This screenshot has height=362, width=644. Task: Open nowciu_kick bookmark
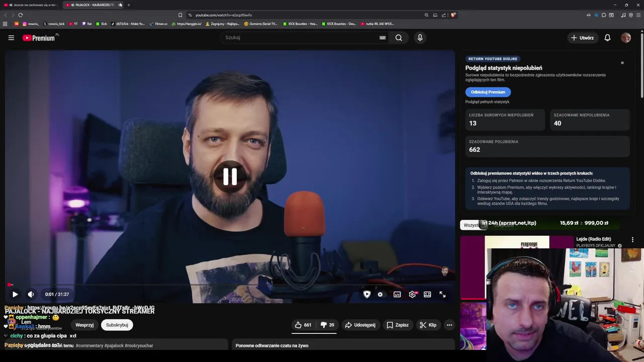[x=54, y=24]
